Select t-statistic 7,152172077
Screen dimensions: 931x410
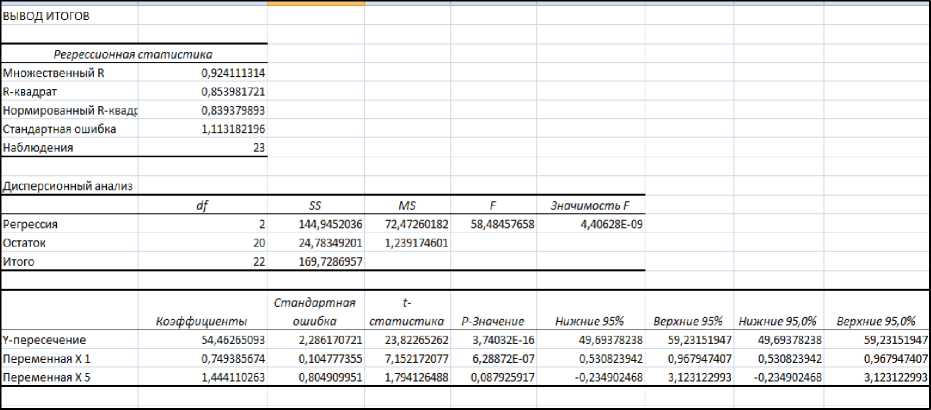click(x=417, y=358)
